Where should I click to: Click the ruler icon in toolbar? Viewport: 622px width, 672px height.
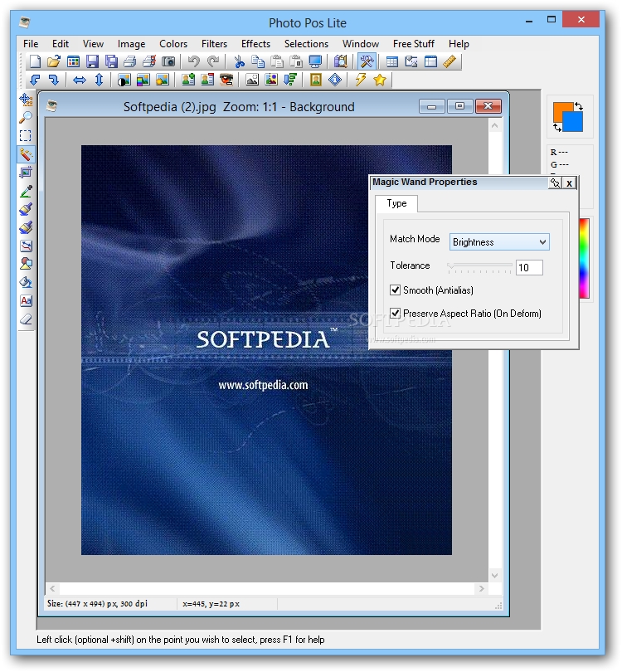[449, 61]
